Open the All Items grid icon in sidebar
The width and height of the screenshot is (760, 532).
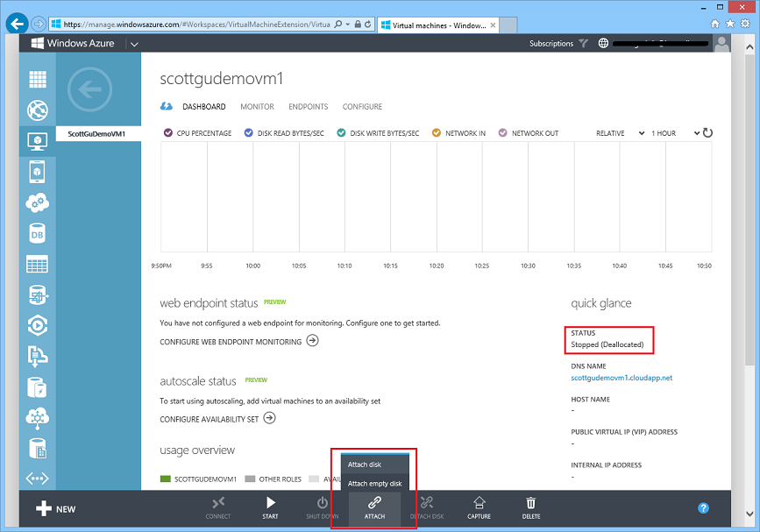click(38, 80)
